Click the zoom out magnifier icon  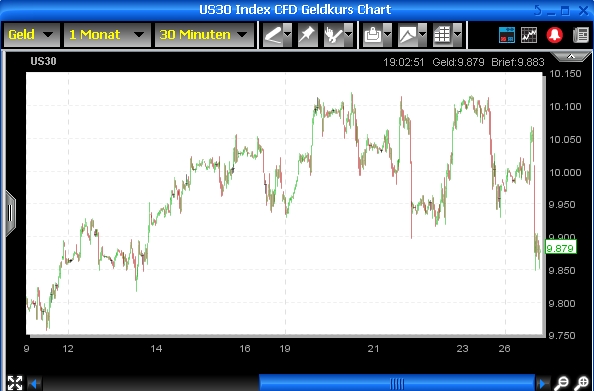point(562,383)
